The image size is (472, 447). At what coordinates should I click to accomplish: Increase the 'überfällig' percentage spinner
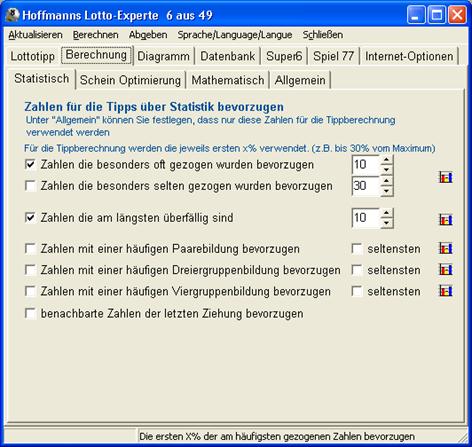pos(386,213)
